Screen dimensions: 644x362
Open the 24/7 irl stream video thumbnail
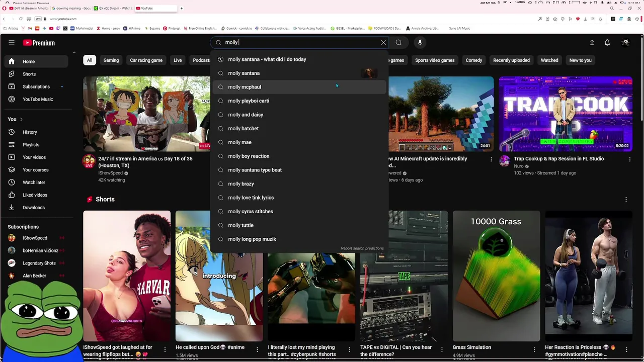click(146, 114)
